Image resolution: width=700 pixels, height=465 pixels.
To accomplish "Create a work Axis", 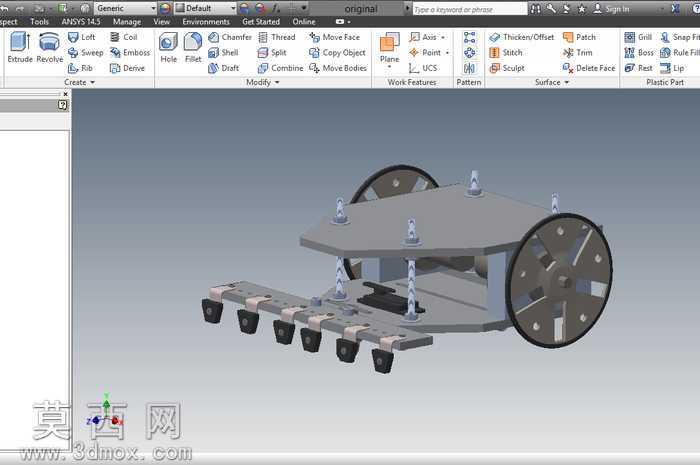I will [423, 37].
